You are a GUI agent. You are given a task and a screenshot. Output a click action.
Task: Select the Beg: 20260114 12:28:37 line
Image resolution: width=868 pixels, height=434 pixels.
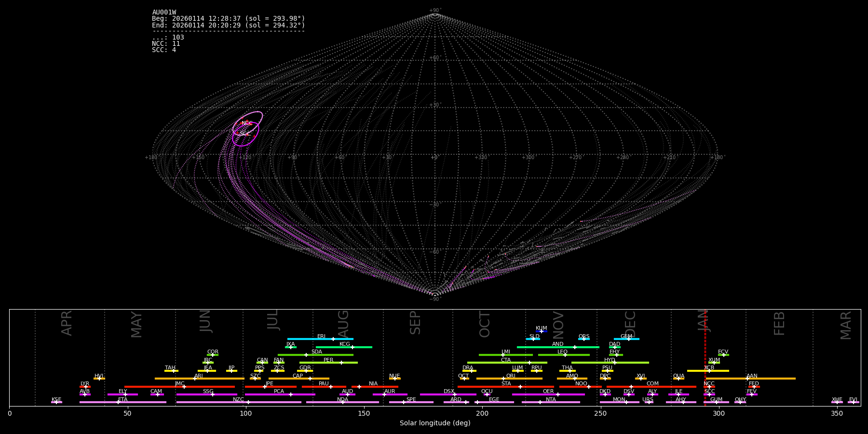click(229, 19)
